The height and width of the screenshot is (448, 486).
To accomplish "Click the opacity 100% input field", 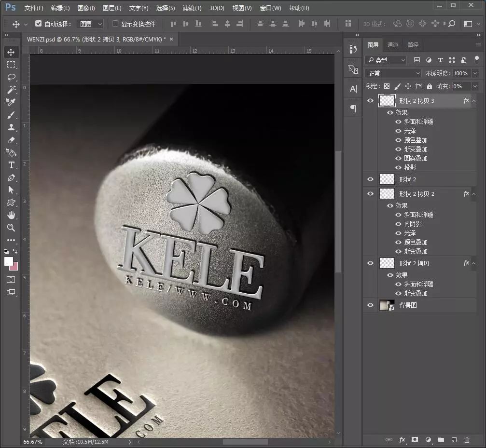I will [x=460, y=73].
